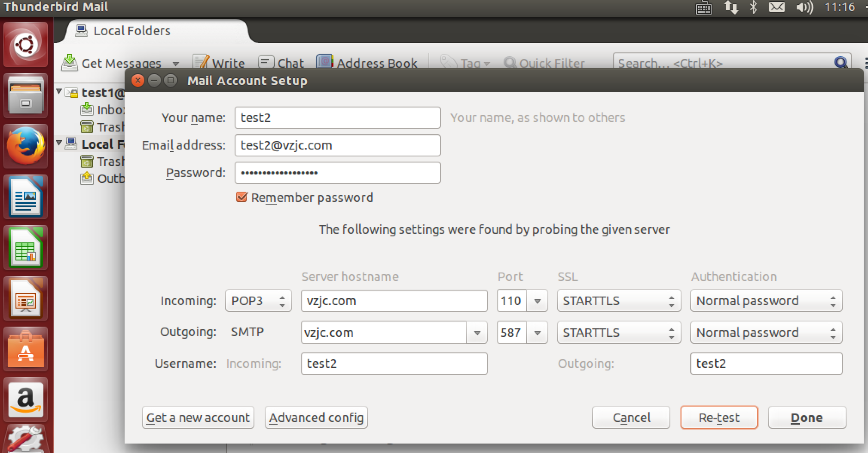Viewport: 868px width, 453px height.
Task: Click the Get Messages toolbar icon
Action: 70,63
